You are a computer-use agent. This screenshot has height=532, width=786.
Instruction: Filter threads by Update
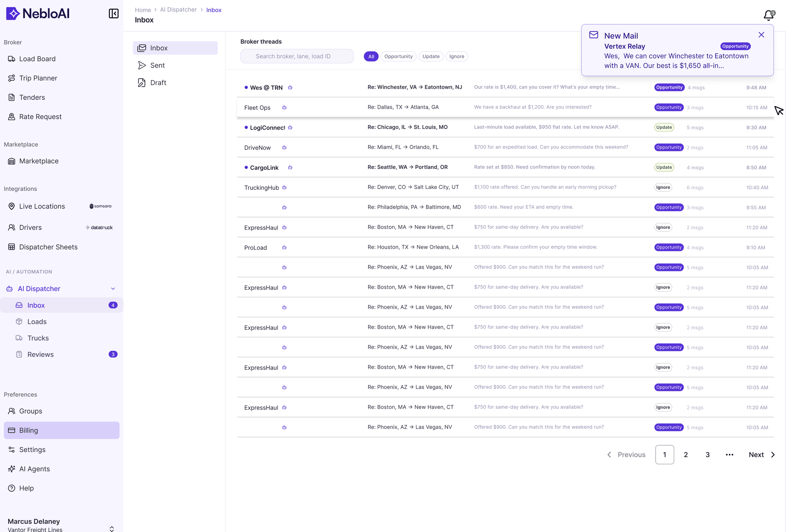pyautogui.click(x=431, y=56)
